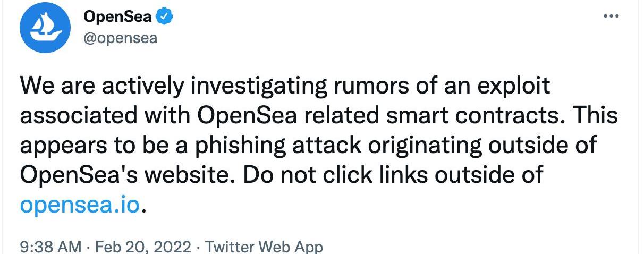
Task: Open the three-dot more options menu
Action: [612, 16]
